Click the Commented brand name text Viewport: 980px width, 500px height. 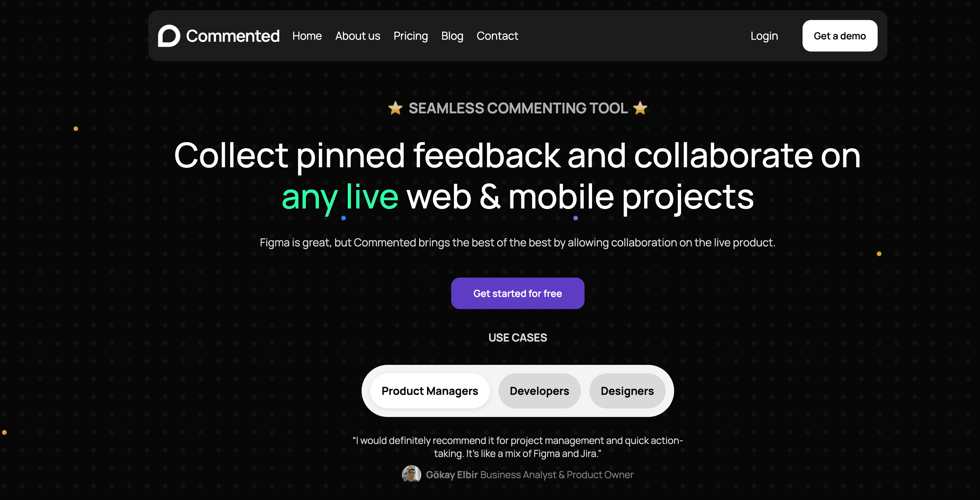[233, 36]
